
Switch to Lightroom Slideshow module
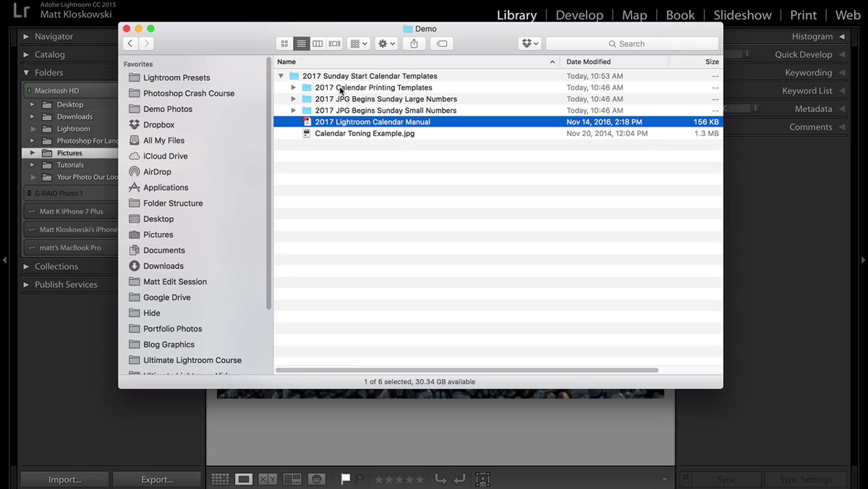(x=741, y=15)
